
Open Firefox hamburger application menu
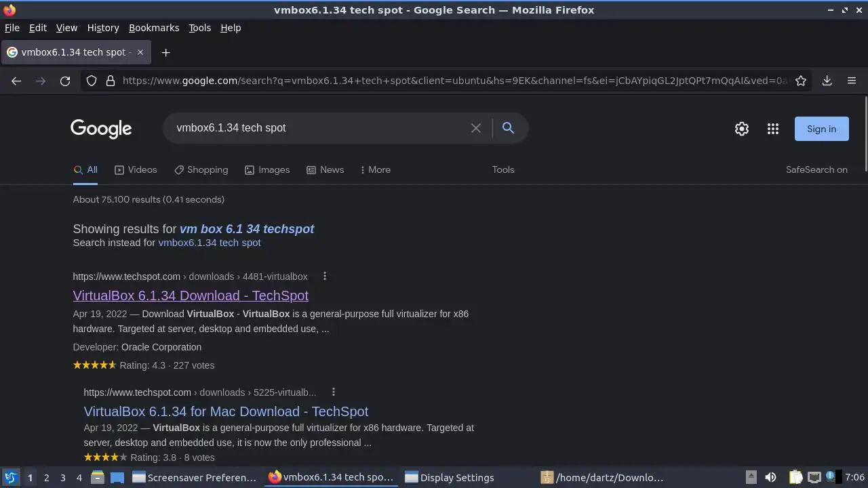tap(852, 81)
